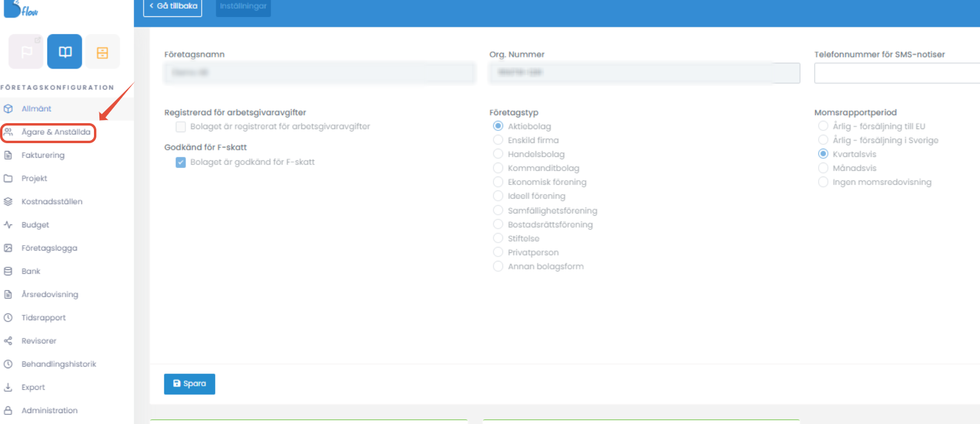Click the Företagsnamn input field
The height and width of the screenshot is (424, 980).
319,73
